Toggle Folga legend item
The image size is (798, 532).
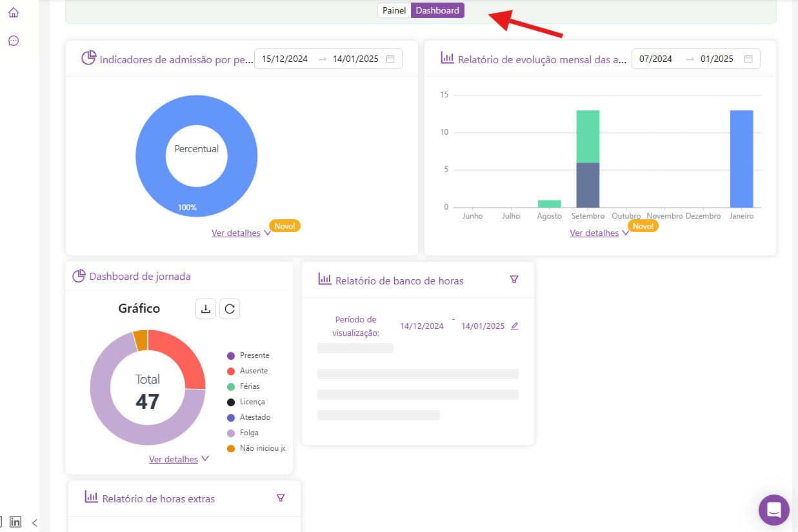coord(249,433)
